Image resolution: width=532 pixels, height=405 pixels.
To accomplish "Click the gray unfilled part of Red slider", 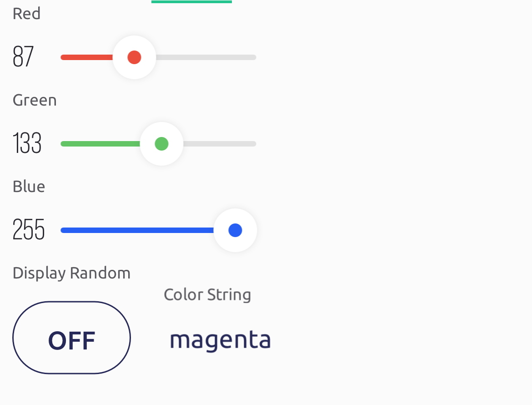I will [x=206, y=57].
